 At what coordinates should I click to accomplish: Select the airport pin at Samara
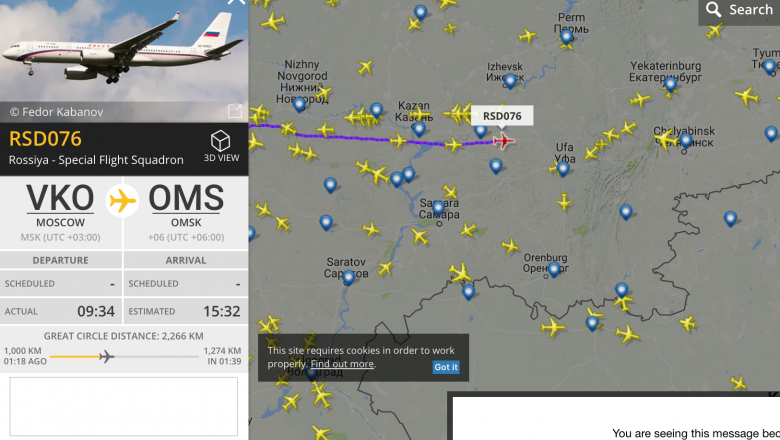[438, 208]
